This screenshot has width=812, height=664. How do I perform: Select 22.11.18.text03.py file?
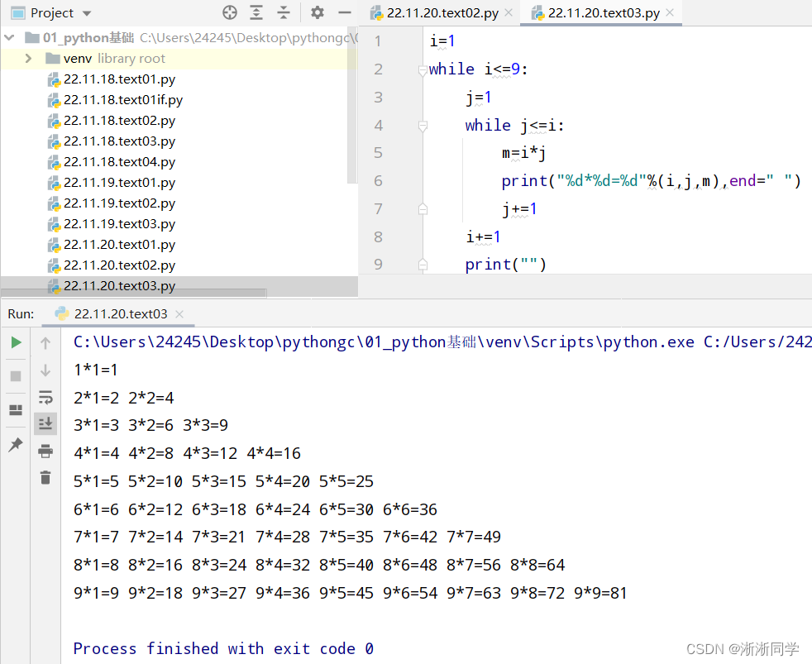(119, 141)
